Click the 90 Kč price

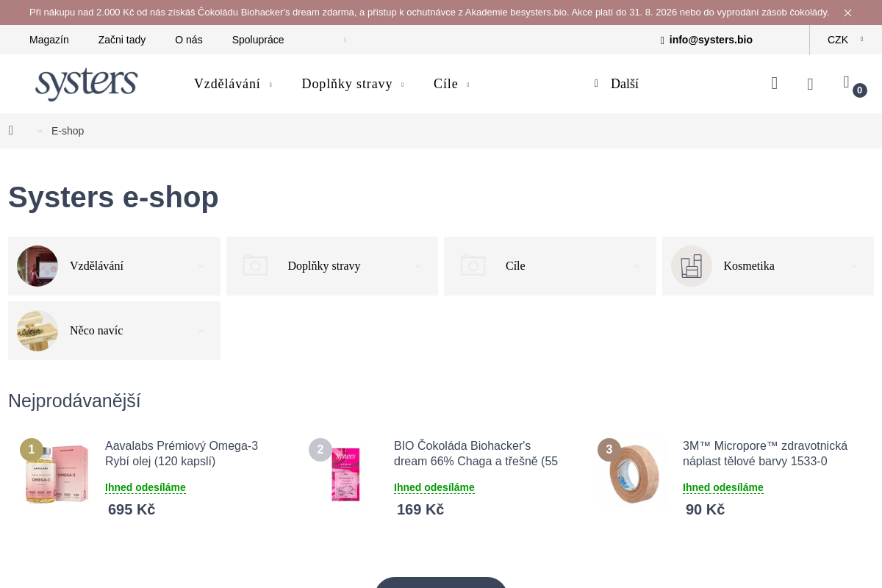[705, 509]
